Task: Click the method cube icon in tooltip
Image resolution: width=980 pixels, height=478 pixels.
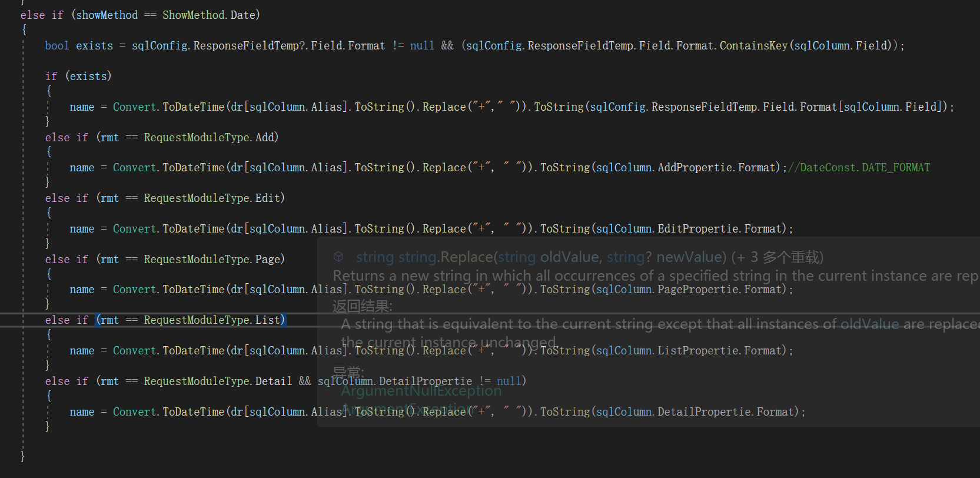Action: pos(338,257)
